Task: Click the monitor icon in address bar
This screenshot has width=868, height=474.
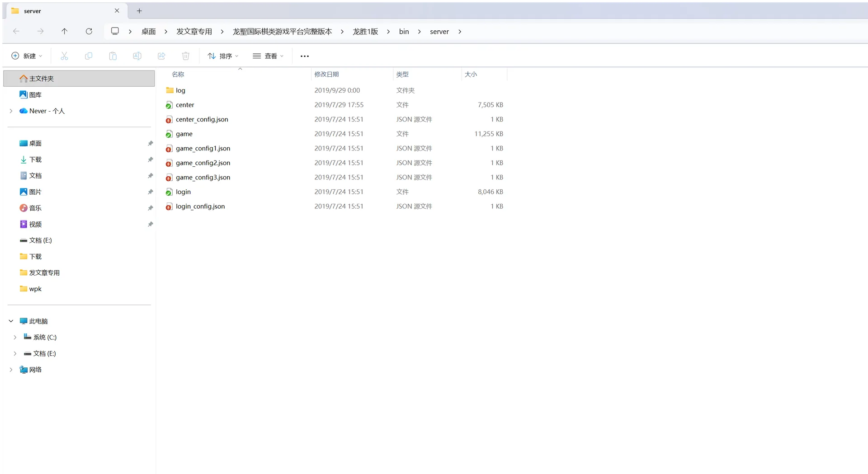Action: [115, 31]
